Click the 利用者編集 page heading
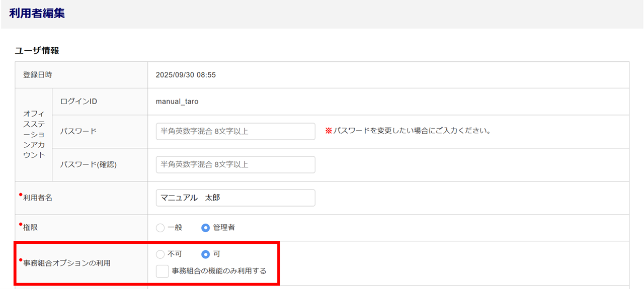 click(x=37, y=14)
